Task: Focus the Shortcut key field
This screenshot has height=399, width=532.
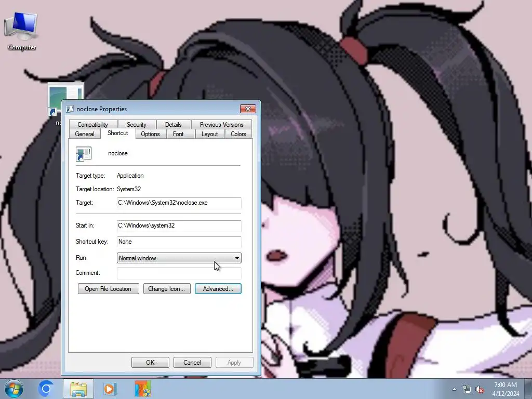Action: 179,242
